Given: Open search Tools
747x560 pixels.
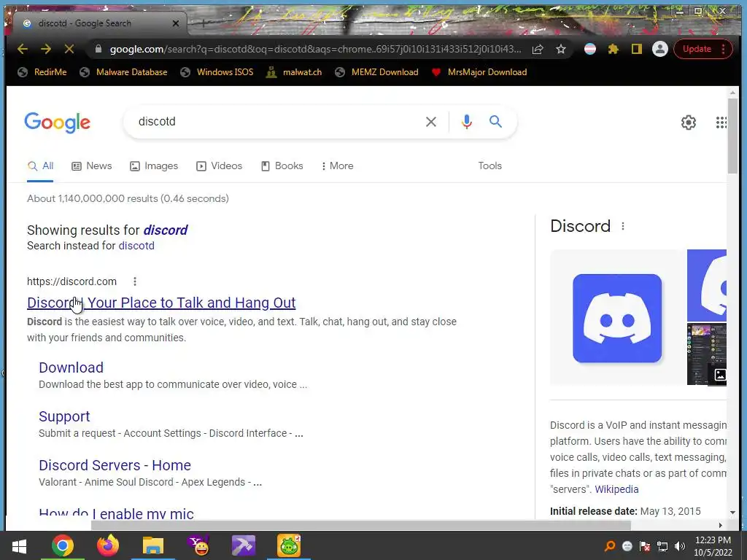Looking at the screenshot, I should [x=489, y=166].
